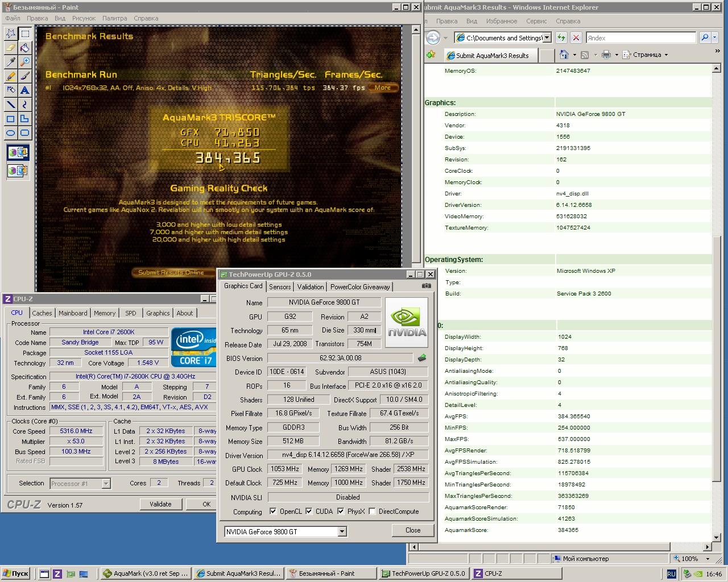Click the Close button in GPU-Z
The height and width of the screenshot is (582, 728).
click(x=413, y=530)
